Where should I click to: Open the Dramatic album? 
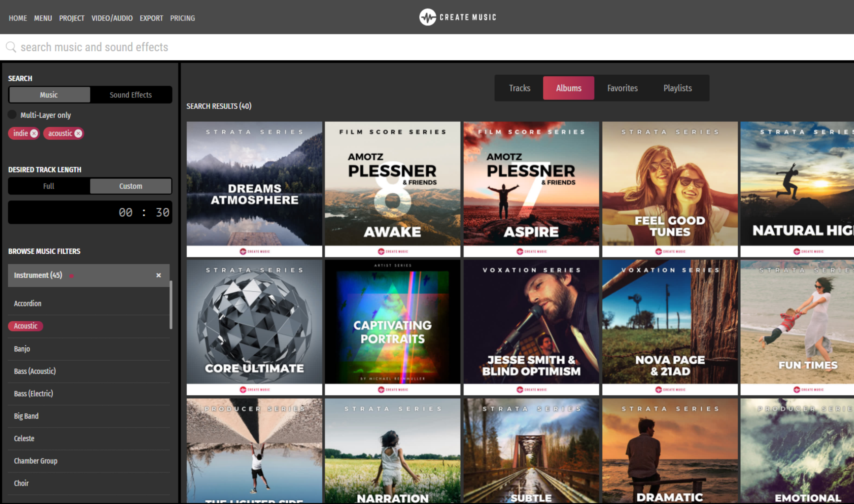[670, 451]
